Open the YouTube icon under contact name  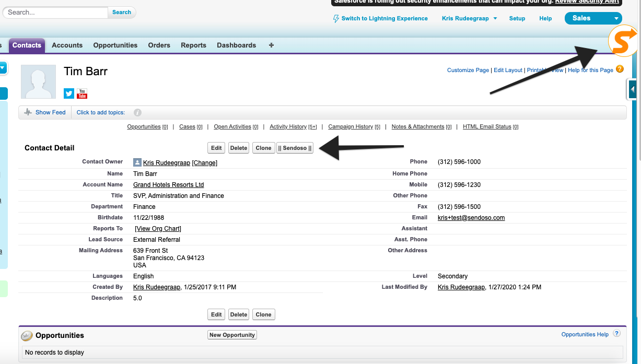pos(82,93)
